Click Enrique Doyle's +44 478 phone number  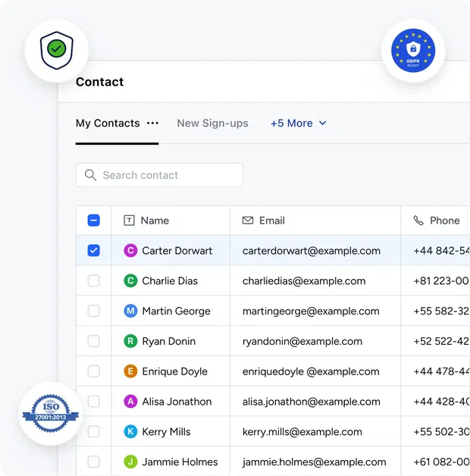click(441, 371)
